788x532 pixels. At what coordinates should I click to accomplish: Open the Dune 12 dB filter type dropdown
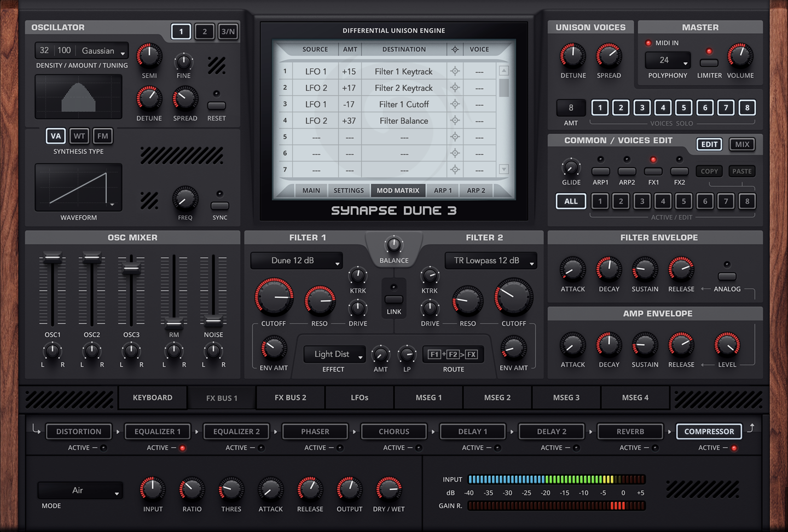(296, 261)
